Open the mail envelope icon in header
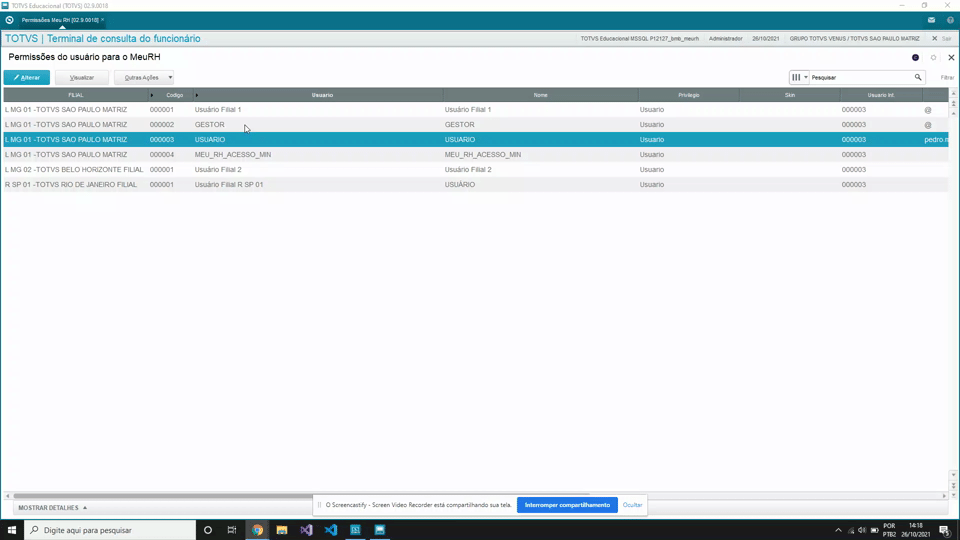The image size is (960, 540). pyautogui.click(x=931, y=20)
